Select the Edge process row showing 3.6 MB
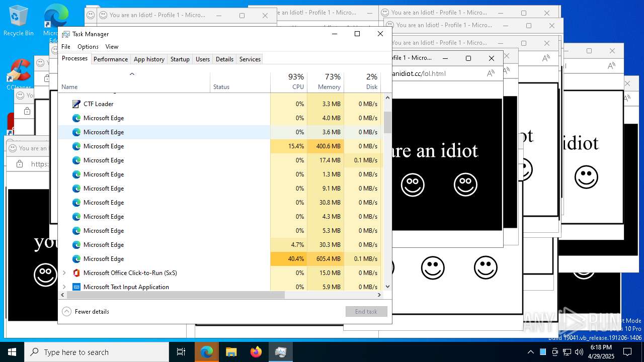The image size is (644, 362). (x=220, y=132)
